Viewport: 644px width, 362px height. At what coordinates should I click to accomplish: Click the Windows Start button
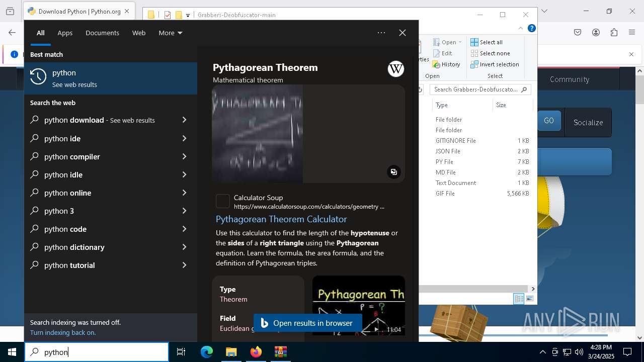click(x=12, y=352)
